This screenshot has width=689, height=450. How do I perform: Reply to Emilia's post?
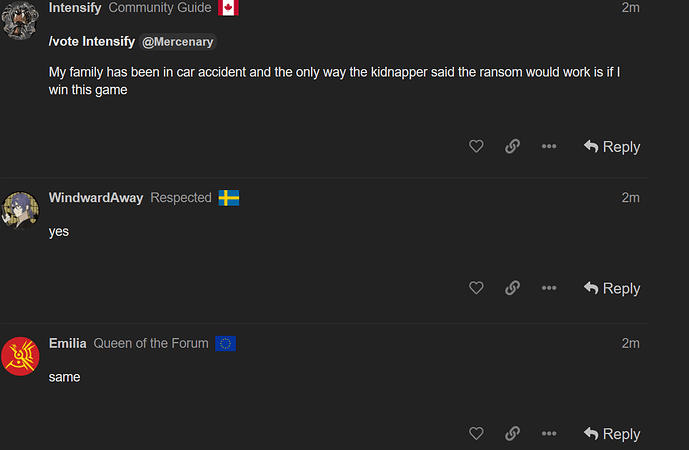[x=611, y=434]
